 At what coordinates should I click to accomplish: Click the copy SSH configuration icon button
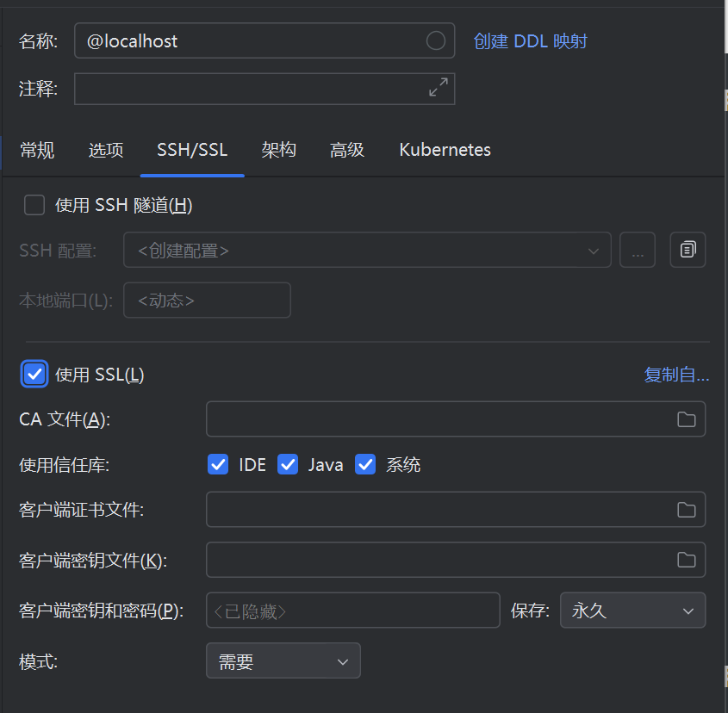688,250
